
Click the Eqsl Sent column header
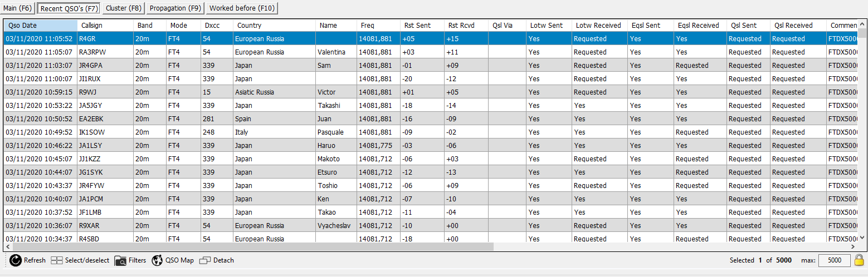coord(651,26)
